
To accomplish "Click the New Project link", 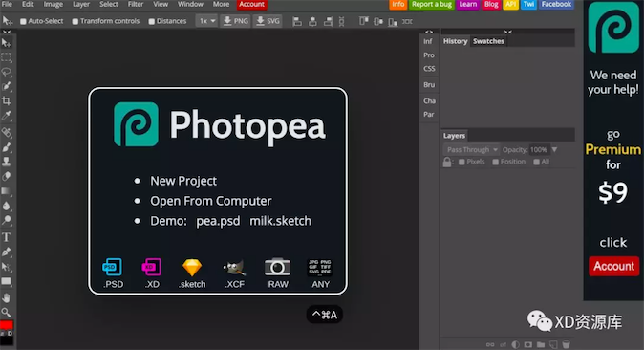I will (x=183, y=181).
